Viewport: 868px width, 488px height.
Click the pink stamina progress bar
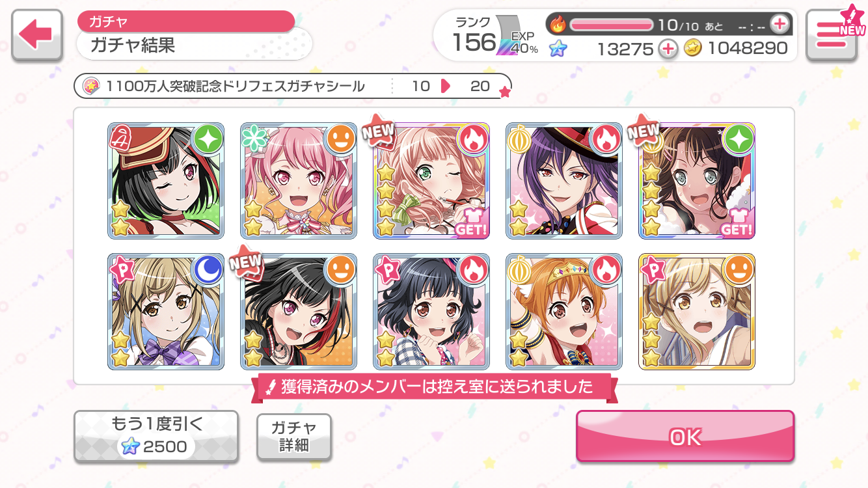click(x=612, y=25)
